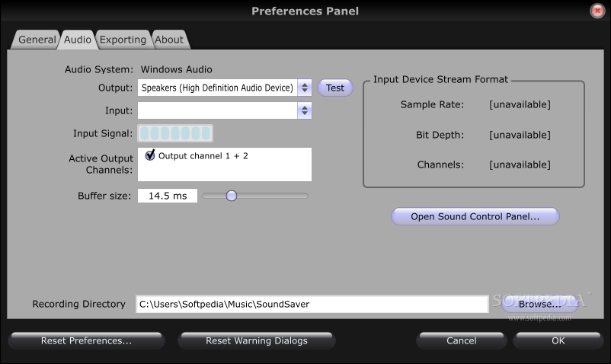The width and height of the screenshot is (611, 364).
Task: Click the Buffer size slider handle
Action: click(x=232, y=196)
